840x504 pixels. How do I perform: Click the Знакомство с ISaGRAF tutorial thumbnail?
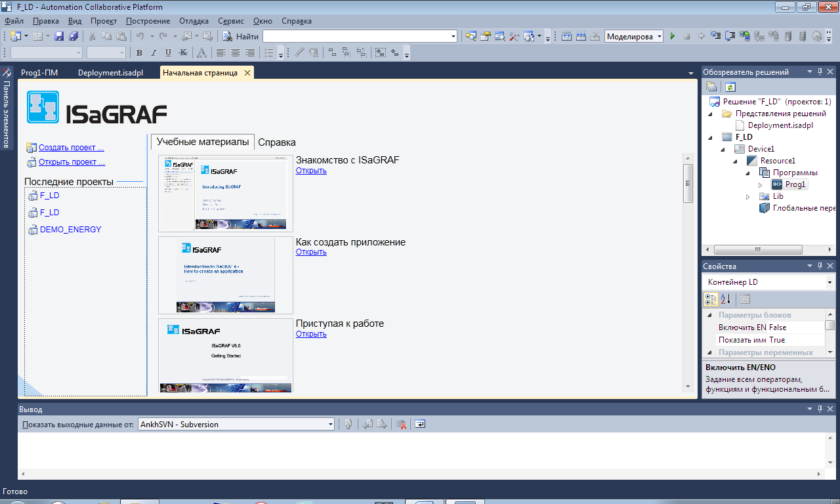(x=226, y=194)
